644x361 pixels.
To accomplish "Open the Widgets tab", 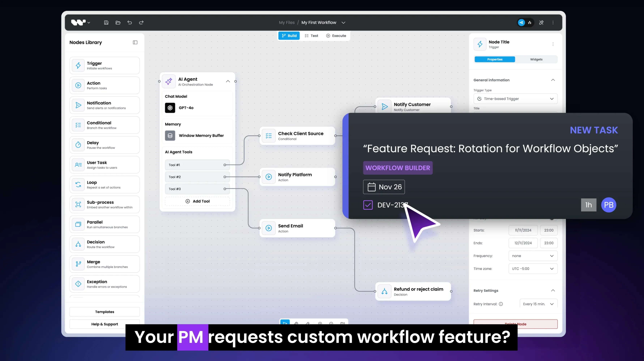I will point(536,59).
